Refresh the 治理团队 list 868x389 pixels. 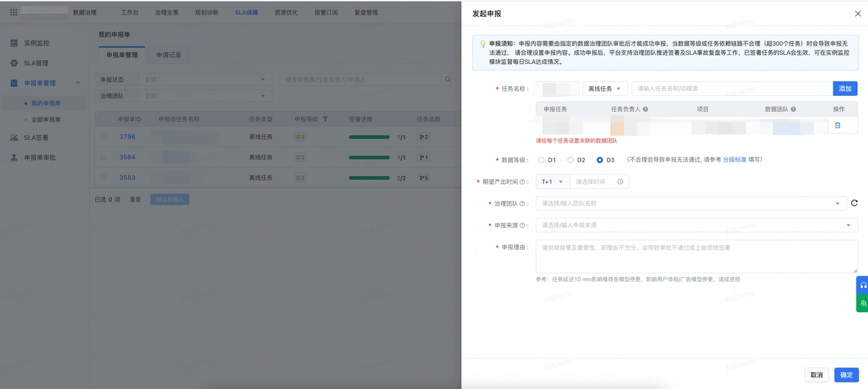point(854,203)
